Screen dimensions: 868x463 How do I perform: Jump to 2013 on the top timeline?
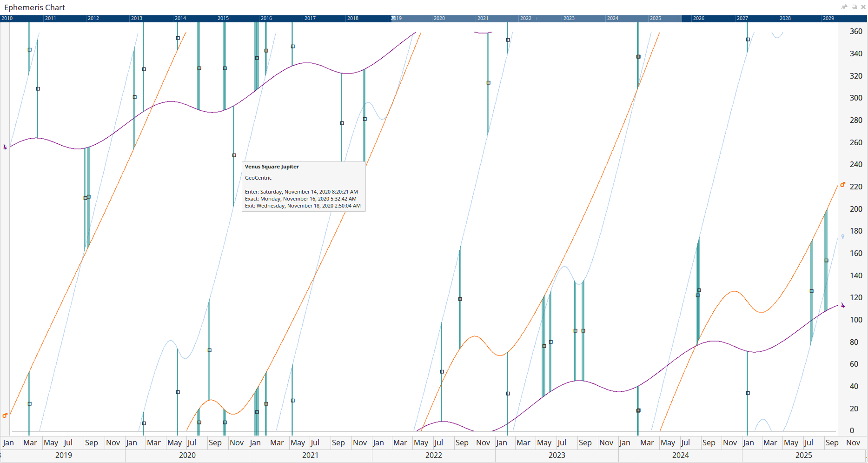pyautogui.click(x=137, y=18)
